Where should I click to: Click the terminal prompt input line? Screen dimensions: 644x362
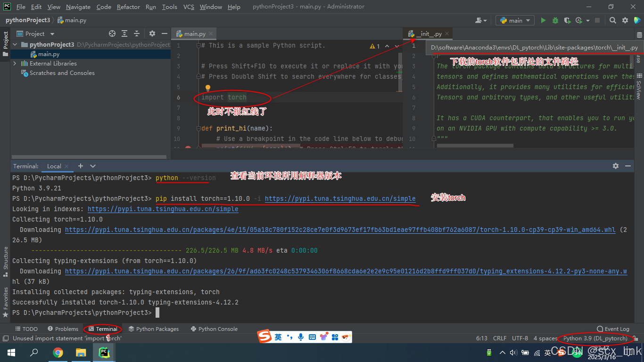coord(322,313)
